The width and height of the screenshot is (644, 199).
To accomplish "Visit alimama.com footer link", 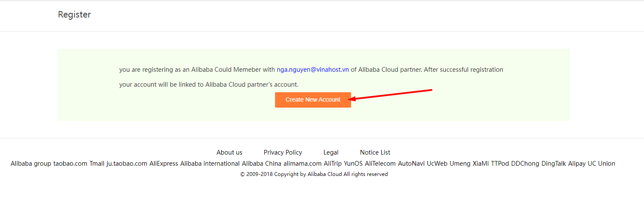I will tap(302, 164).
